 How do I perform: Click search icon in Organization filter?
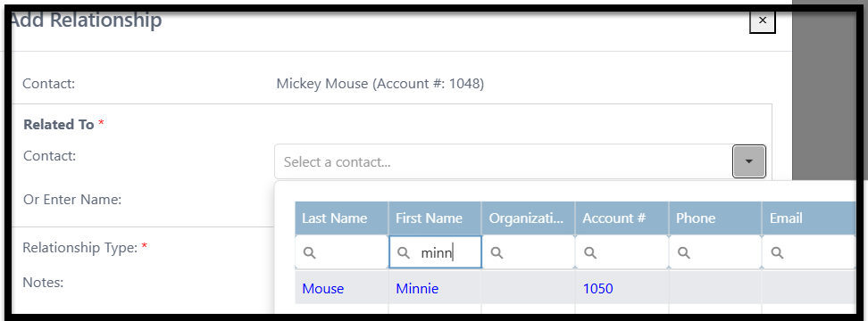tap(497, 252)
